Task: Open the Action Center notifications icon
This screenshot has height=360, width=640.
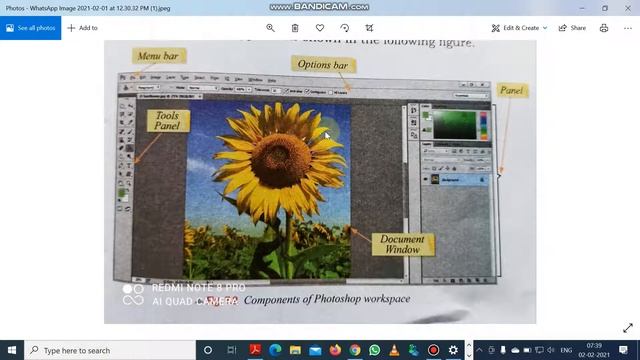Action: pos(623,350)
